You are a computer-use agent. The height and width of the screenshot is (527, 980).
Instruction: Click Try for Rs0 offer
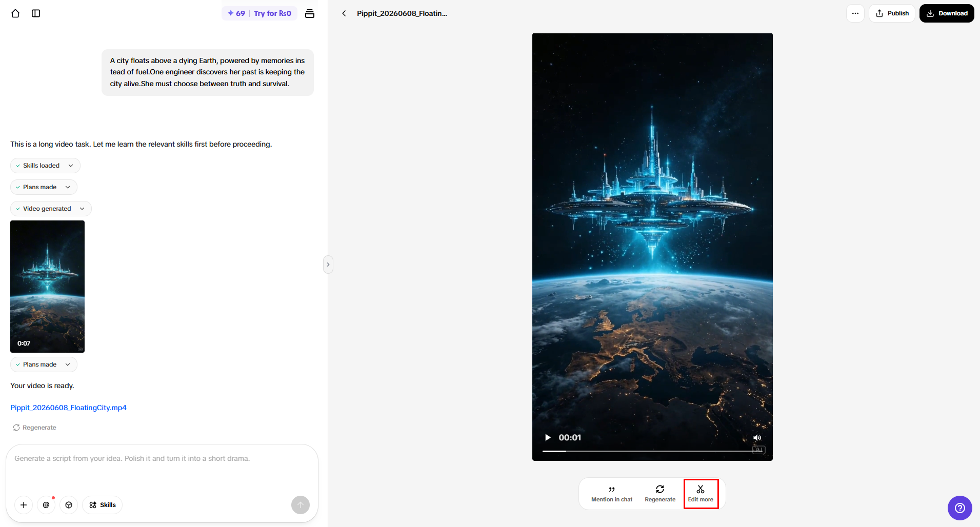[272, 13]
